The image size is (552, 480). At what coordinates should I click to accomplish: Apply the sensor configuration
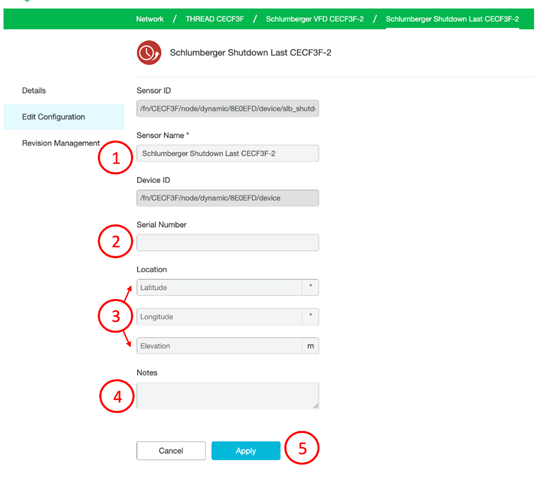point(246,450)
